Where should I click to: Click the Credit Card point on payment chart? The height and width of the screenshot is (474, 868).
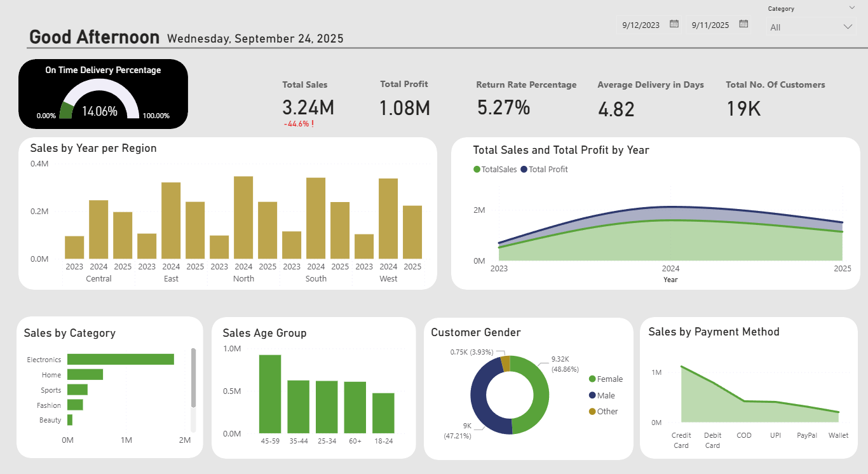pos(681,367)
